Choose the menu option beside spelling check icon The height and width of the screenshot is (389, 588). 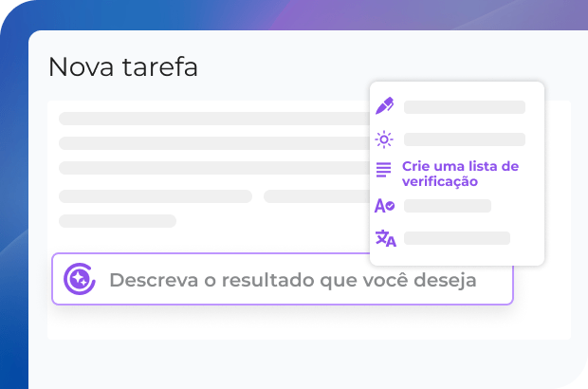[x=447, y=206]
